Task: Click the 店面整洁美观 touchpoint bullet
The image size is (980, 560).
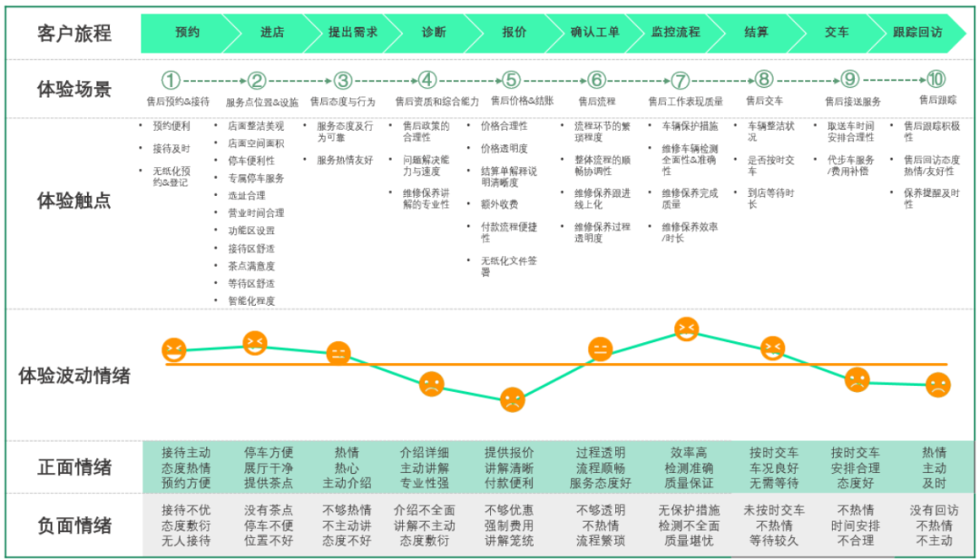Action: [255, 126]
